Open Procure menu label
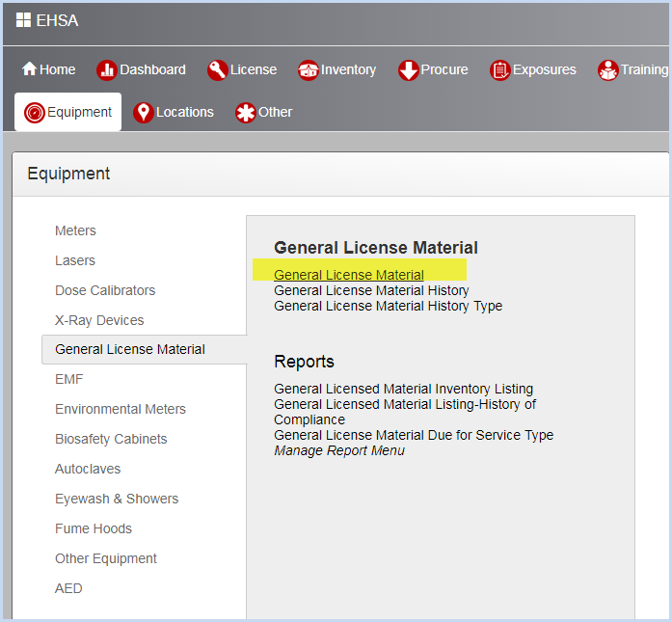The width and height of the screenshot is (672, 622). [x=444, y=69]
